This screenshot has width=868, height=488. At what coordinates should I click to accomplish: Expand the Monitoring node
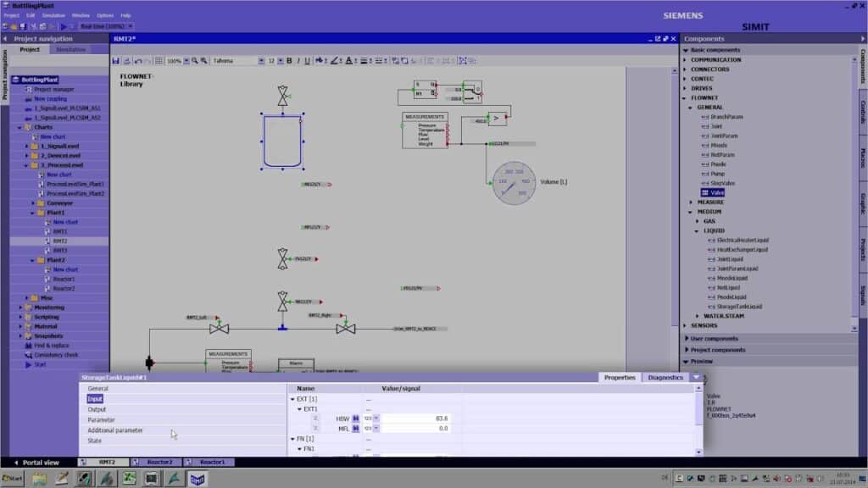(x=20, y=308)
